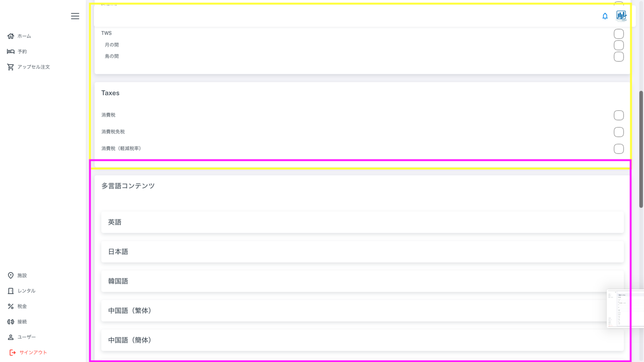Open the notifications bell
The height and width of the screenshot is (362, 644).
pyautogui.click(x=605, y=16)
